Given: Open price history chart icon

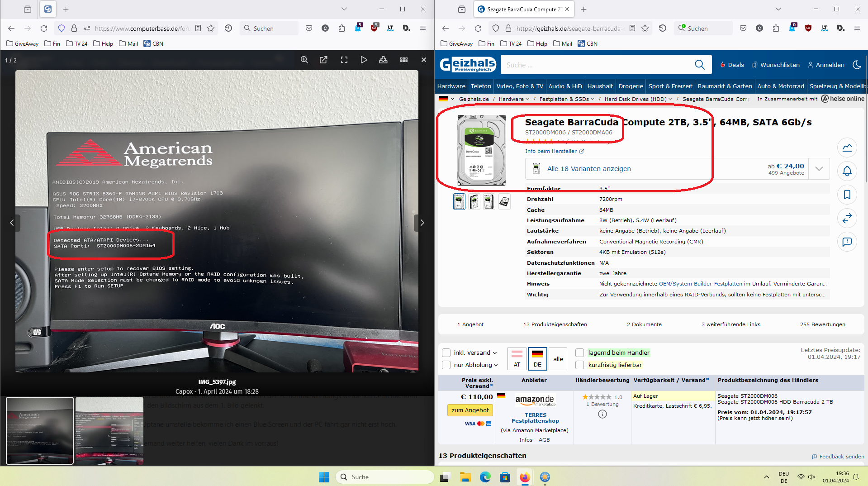Looking at the screenshot, I should [x=847, y=148].
